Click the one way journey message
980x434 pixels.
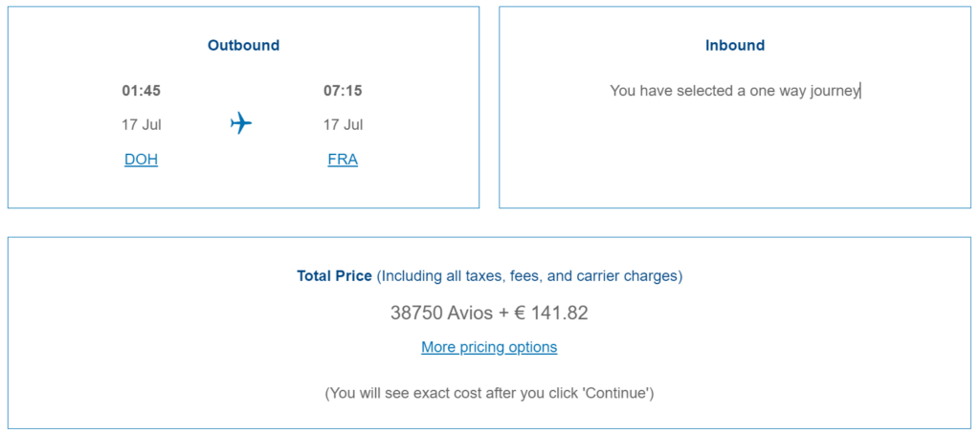[735, 91]
